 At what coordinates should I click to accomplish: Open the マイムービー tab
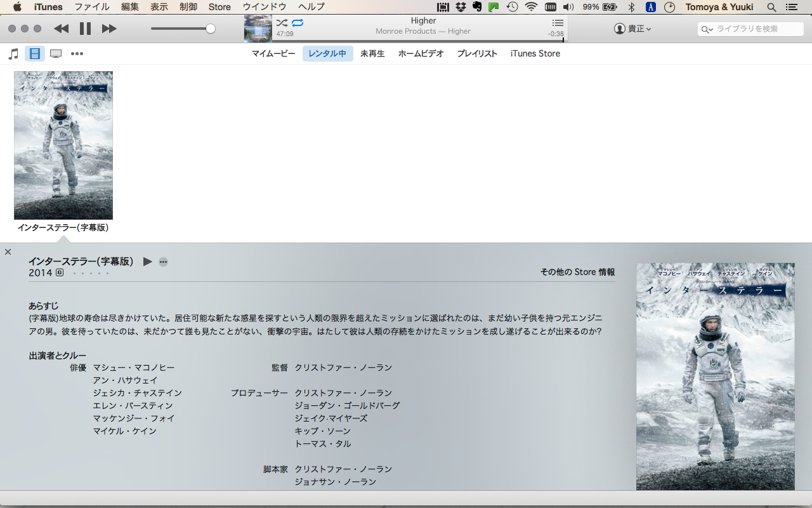[x=273, y=54]
